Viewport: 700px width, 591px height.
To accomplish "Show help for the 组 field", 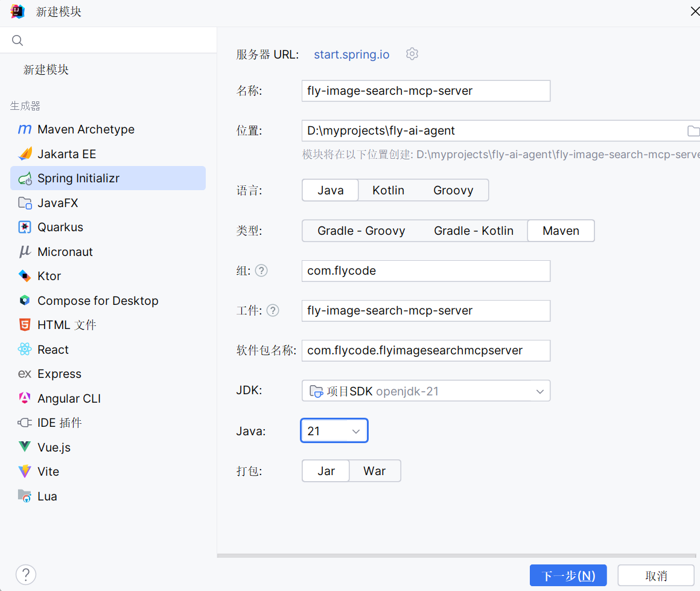I will click(261, 270).
